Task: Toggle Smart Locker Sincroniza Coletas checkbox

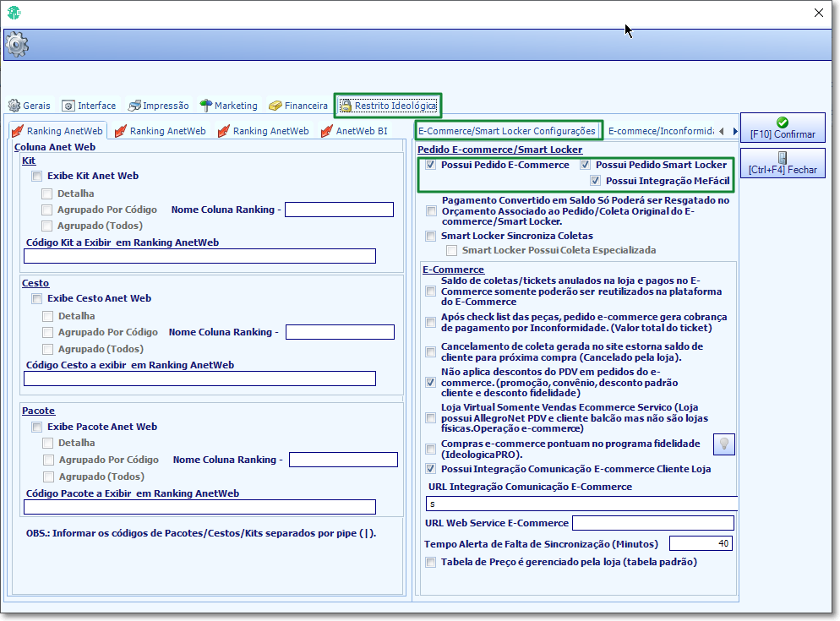Action: pyautogui.click(x=431, y=237)
